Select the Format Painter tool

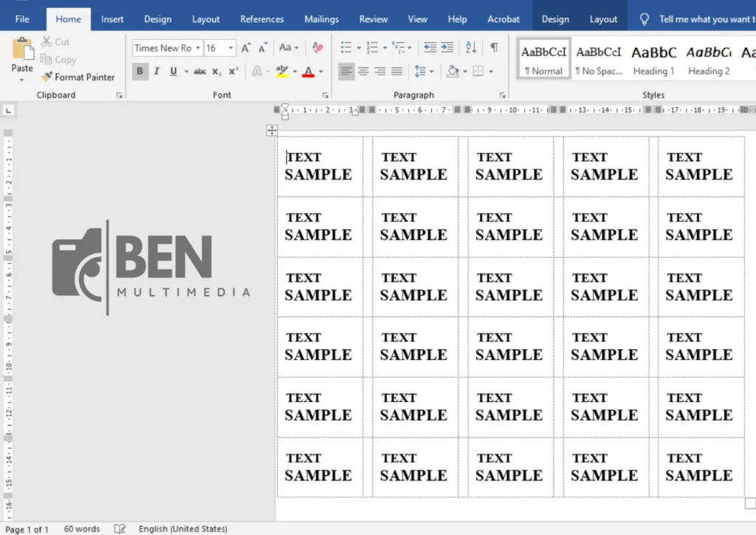pos(78,77)
